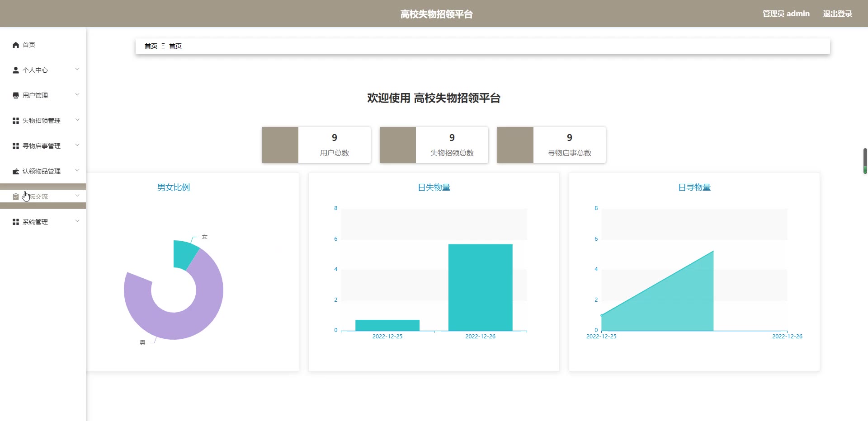Expand the 个人中心 submenu arrow

(77, 69)
